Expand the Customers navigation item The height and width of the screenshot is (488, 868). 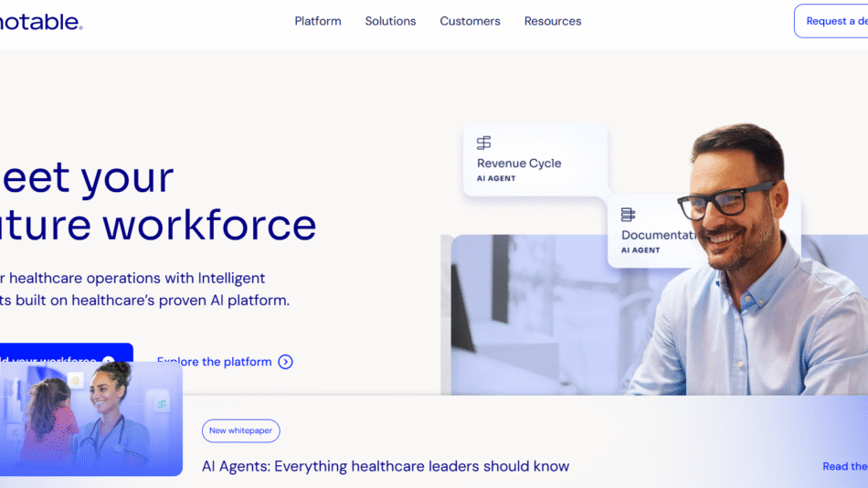[x=470, y=21]
